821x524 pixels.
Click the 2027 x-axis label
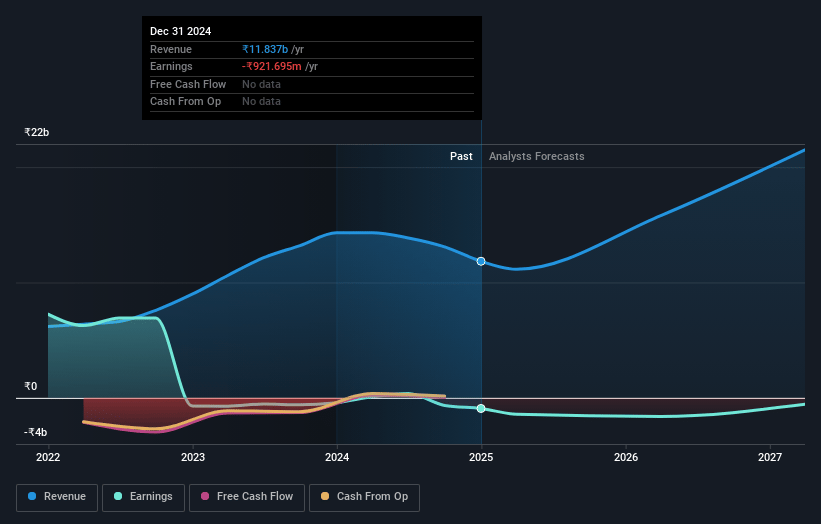[770, 457]
